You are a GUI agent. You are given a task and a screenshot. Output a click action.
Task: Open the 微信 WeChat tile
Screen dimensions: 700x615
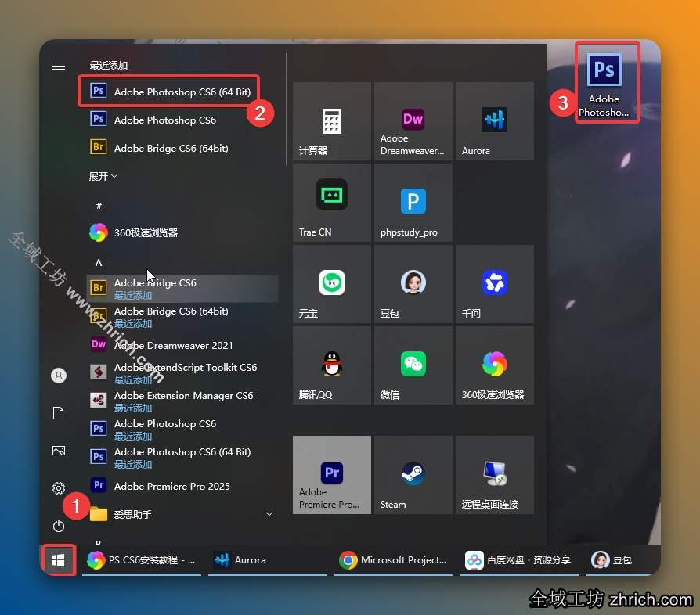click(x=413, y=365)
